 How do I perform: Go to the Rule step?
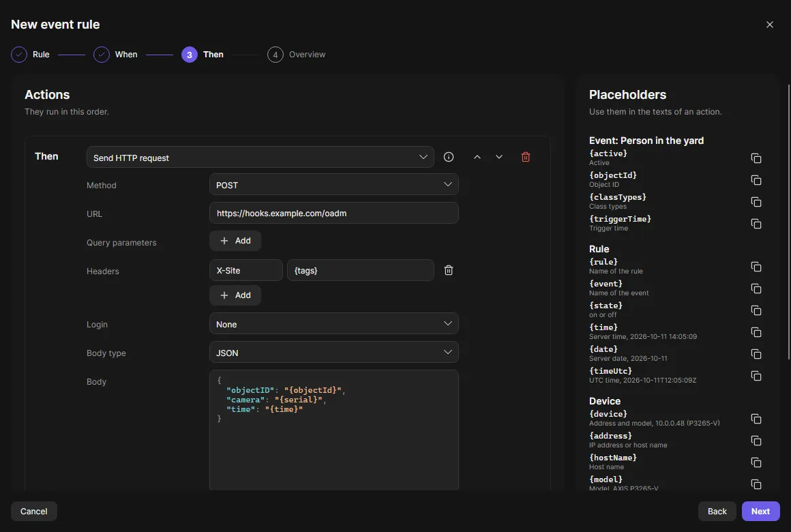click(x=30, y=55)
